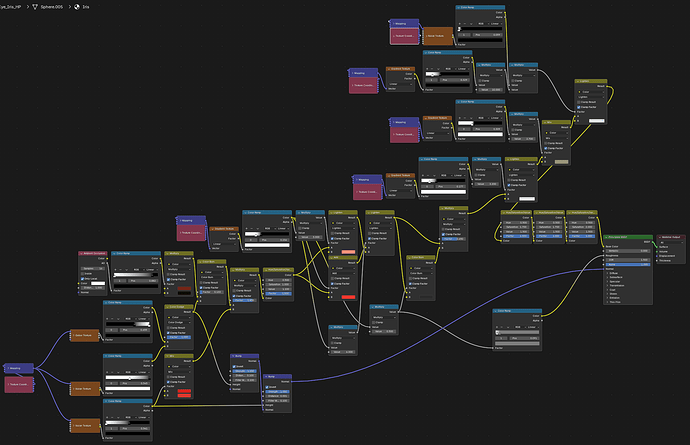
Task: Click the Base Color input socket on Principled BSDF
Action: click(603, 246)
